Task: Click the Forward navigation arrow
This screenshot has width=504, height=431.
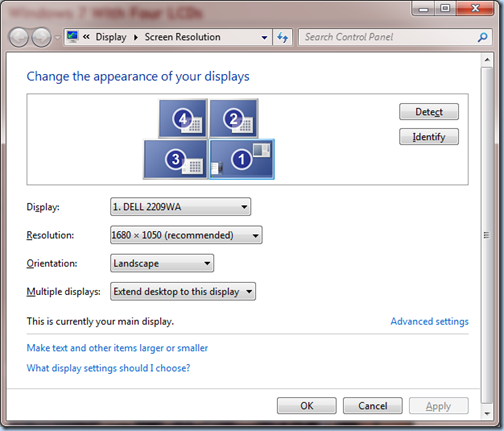Action: (x=41, y=37)
